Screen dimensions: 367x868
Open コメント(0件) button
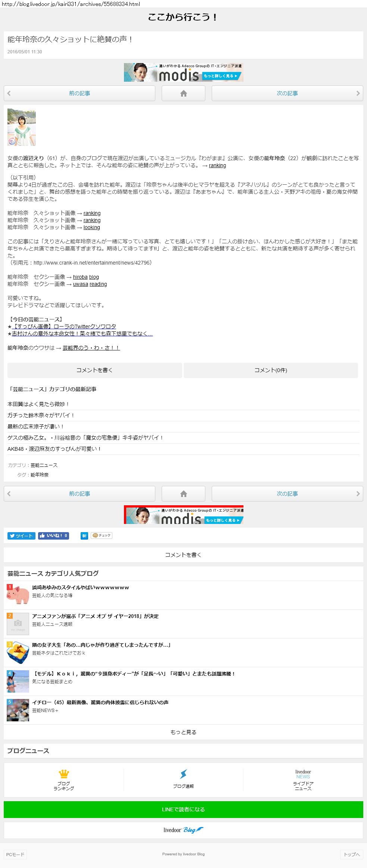click(271, 370)
